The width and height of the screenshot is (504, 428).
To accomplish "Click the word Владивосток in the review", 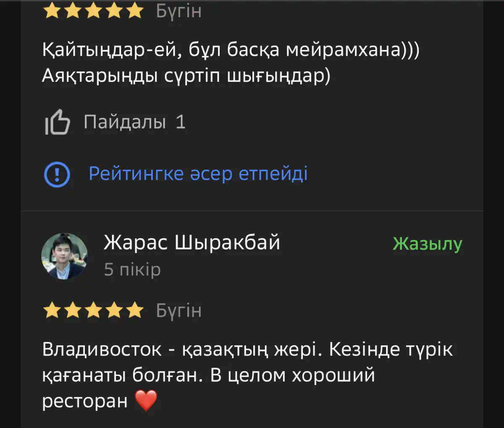I will [102, 349].
